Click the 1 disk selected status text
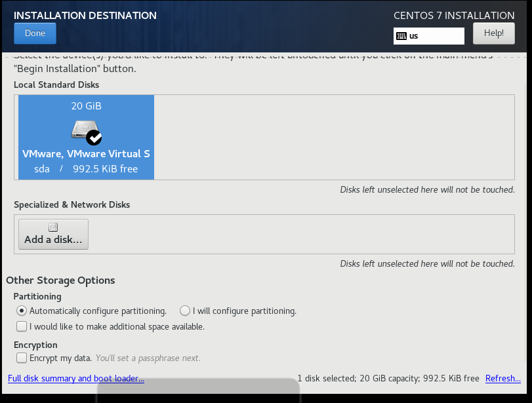 click(x=388, y=378)
